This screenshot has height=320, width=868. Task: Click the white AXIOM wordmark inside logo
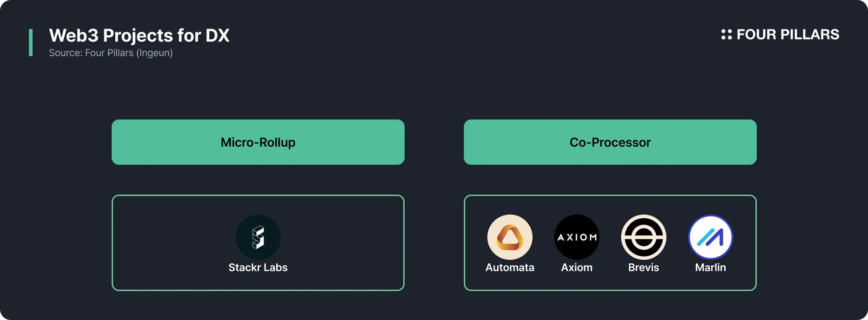tap(577, 237)
